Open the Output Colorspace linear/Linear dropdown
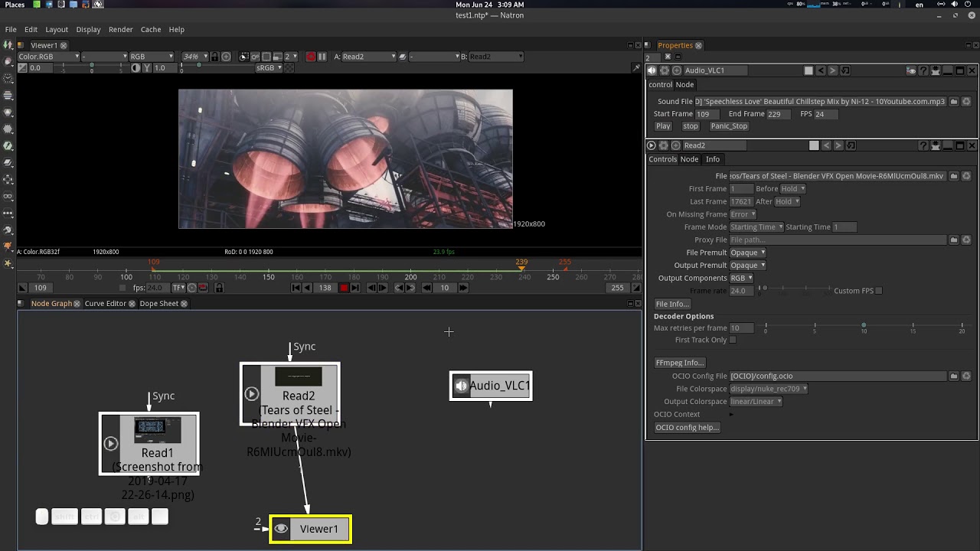 [x=756, y=402]
